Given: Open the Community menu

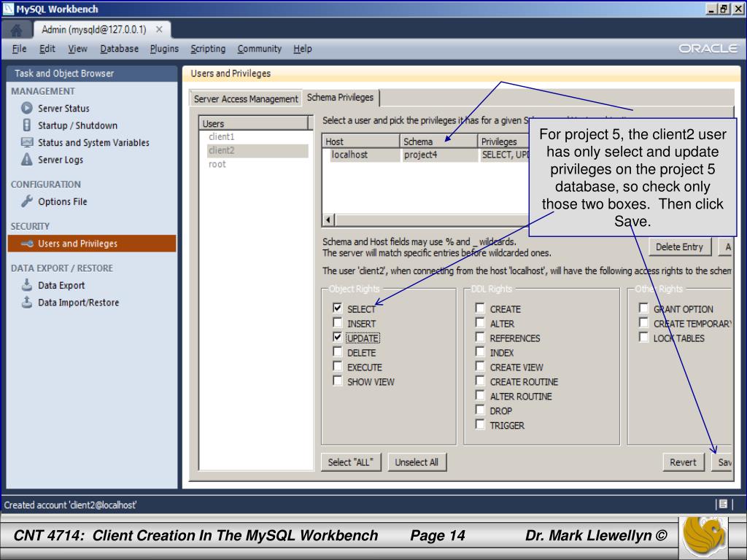Looking at the screenshot, I should coord(260,49).
